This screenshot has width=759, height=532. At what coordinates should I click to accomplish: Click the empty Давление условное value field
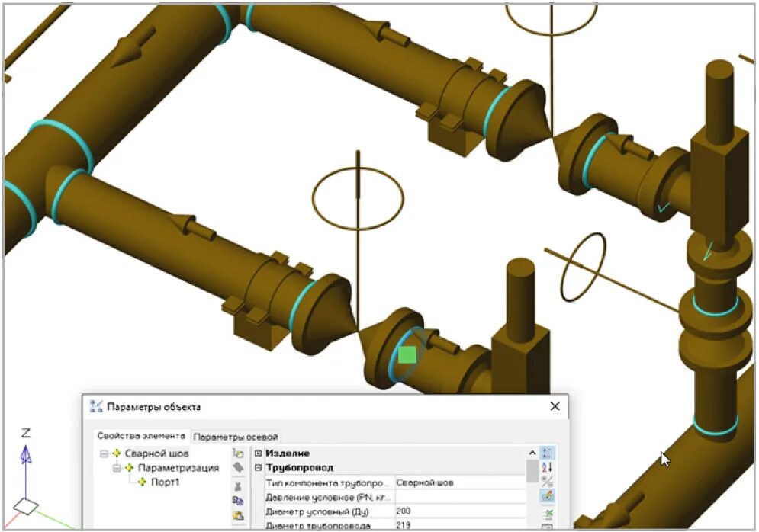460,497
